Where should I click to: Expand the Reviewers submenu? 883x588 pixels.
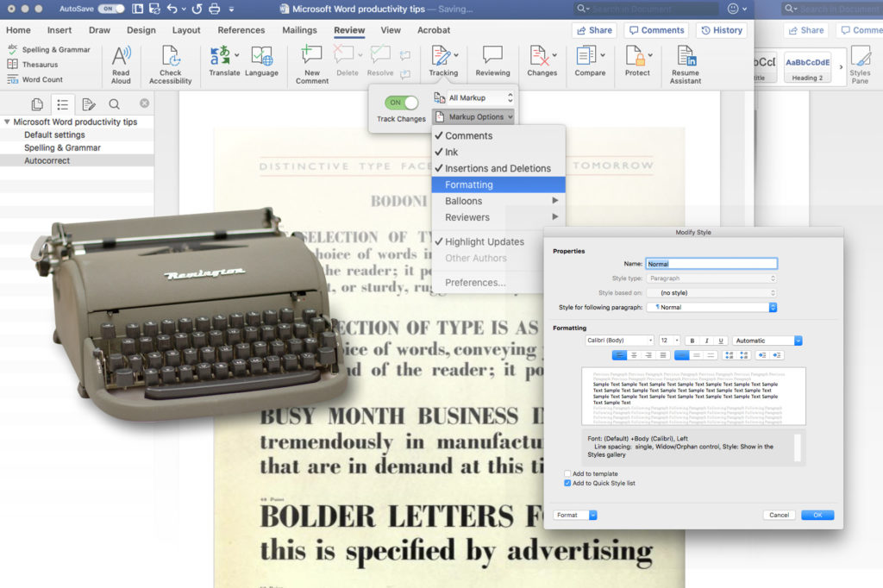(x=498, y=217)
